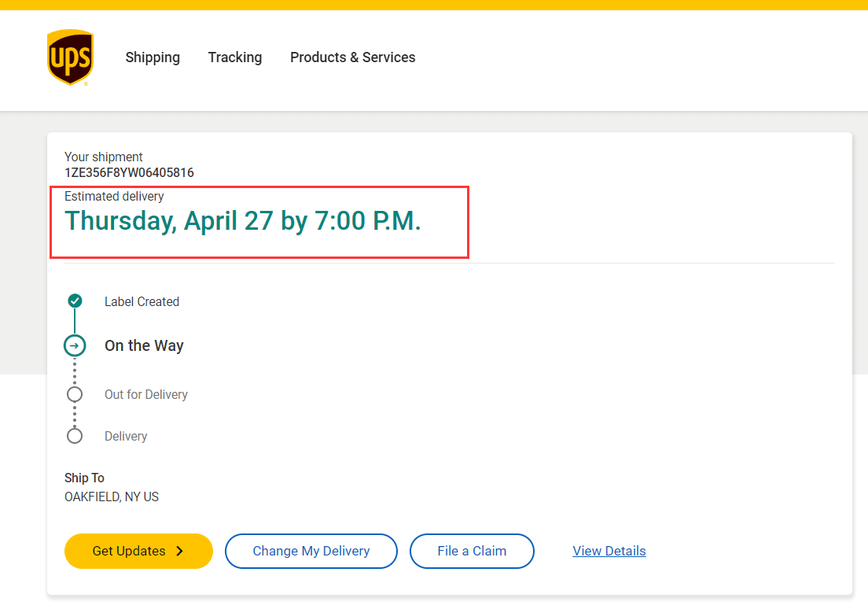Click the On the Way arrow icon
The height and width of the screenshot is (609, 868).
tap(75, 345)
